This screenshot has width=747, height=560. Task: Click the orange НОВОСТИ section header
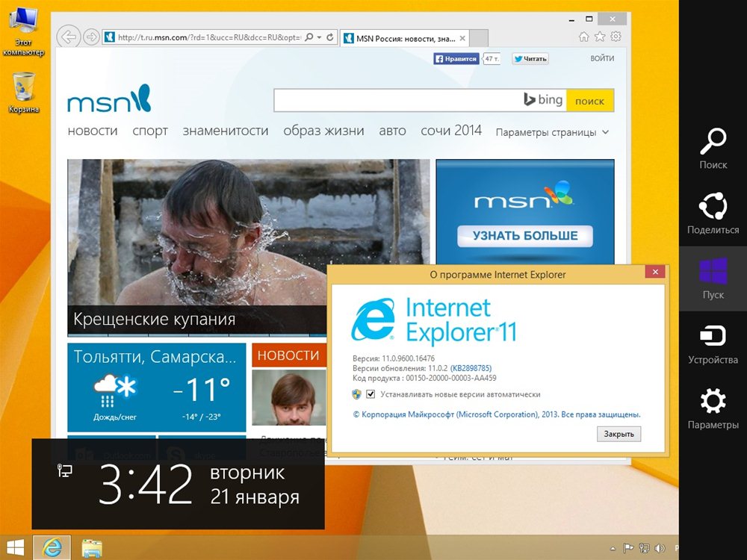pos(288,355)
